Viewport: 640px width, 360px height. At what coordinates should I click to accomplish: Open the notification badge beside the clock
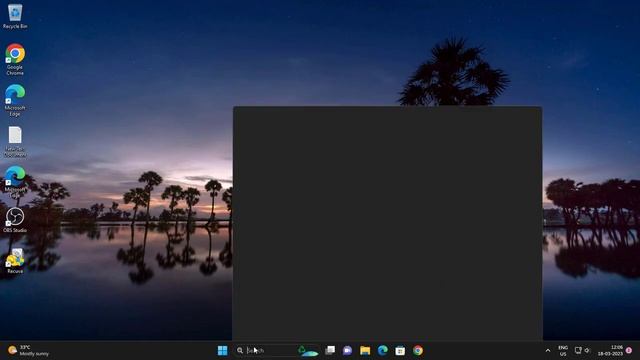[629, 350]
